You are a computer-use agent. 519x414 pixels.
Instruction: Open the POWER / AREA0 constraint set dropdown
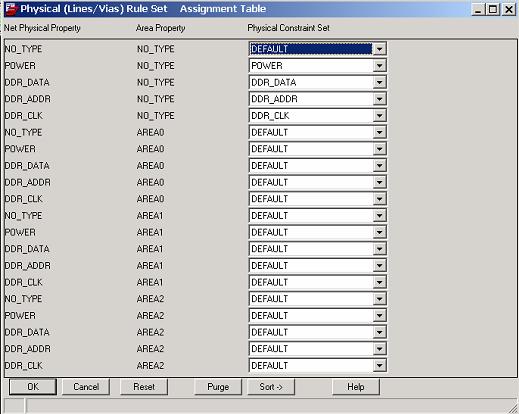(x=379, y=149)
